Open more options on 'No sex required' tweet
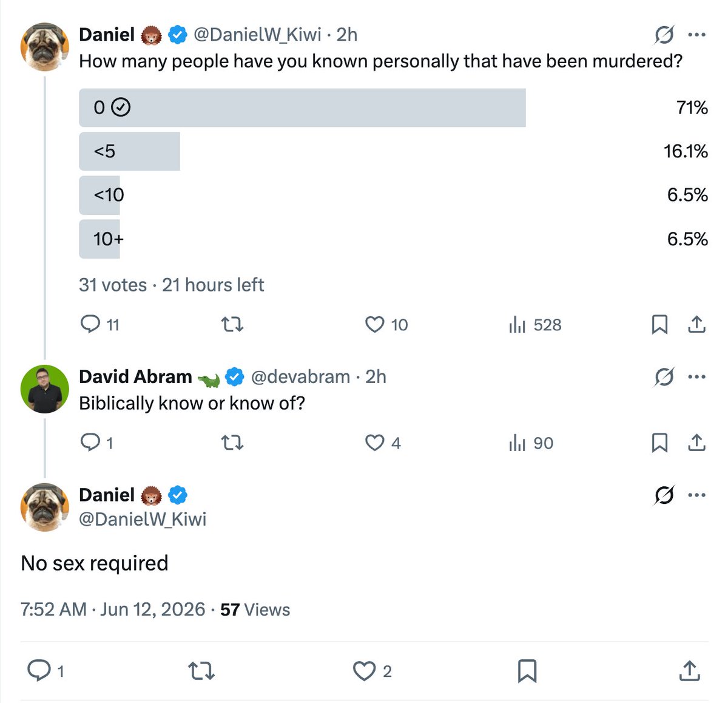This screenshot has width=728, height=703. pyautogui.click(x=697, y=495)
